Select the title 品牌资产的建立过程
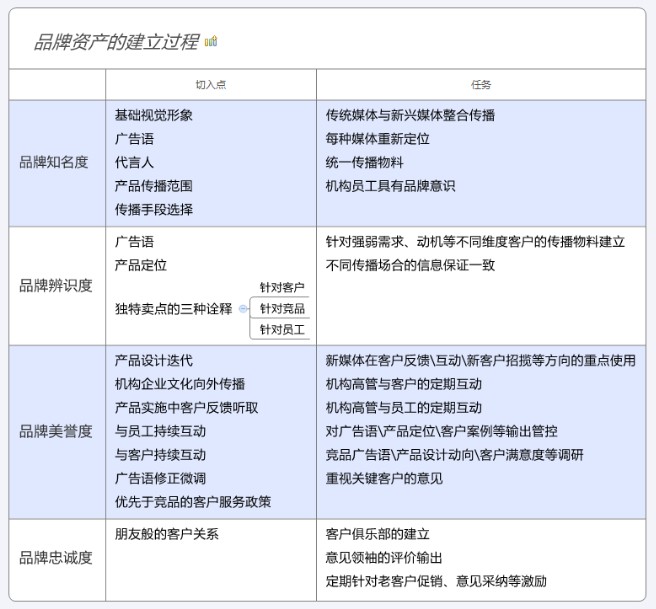The width and height of the screenshot is (656, 609). pyautogui.click(x=116, y=41)
